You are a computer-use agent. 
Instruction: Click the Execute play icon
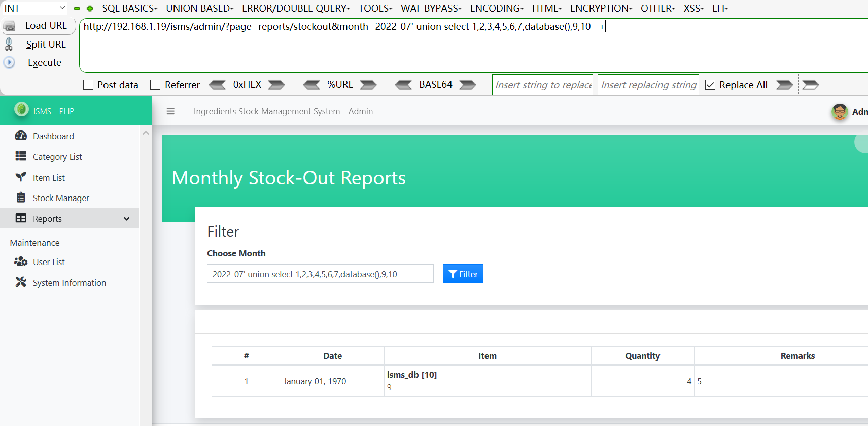(9, 62)
